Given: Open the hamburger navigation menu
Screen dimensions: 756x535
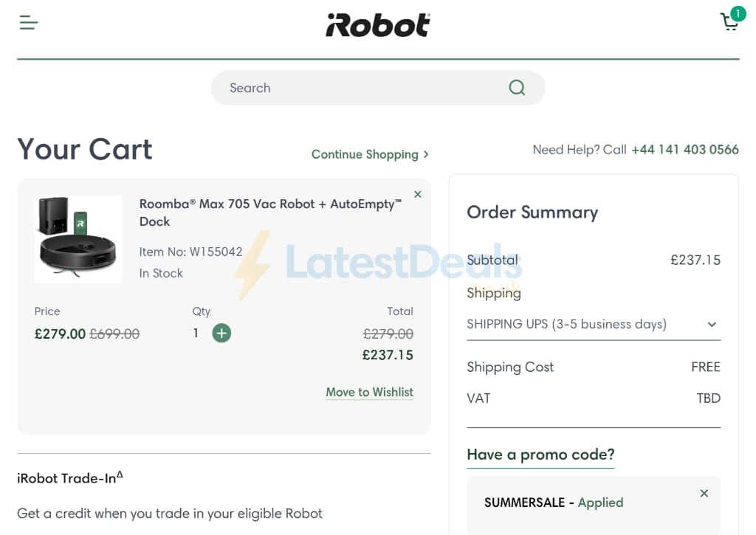Looking at the screenshot, I should point(29,22).
